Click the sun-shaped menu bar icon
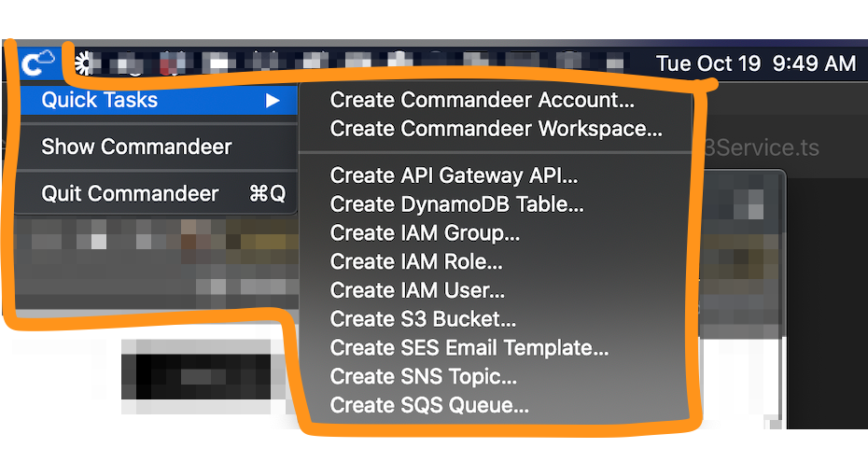 pyautogui.click(x=84, y=63)
